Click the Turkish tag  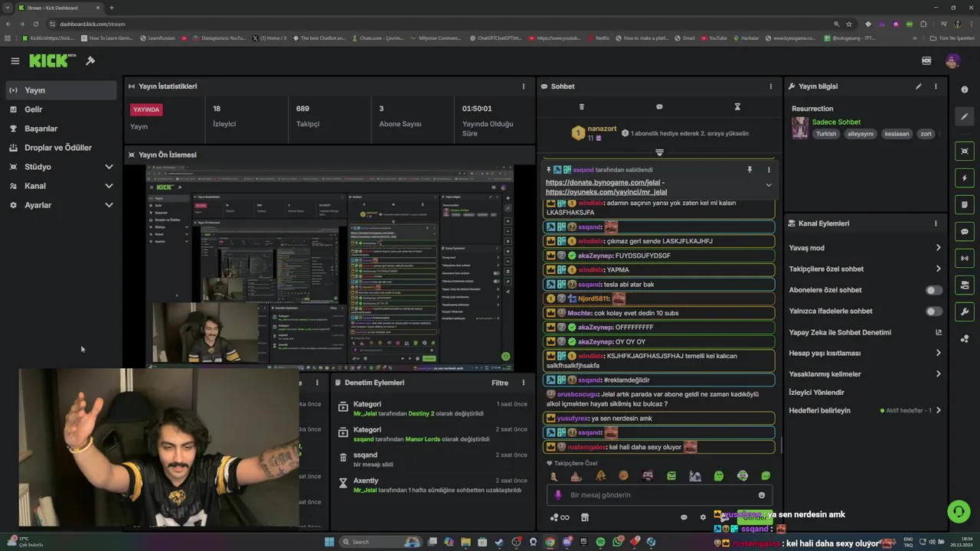(826, 134)
